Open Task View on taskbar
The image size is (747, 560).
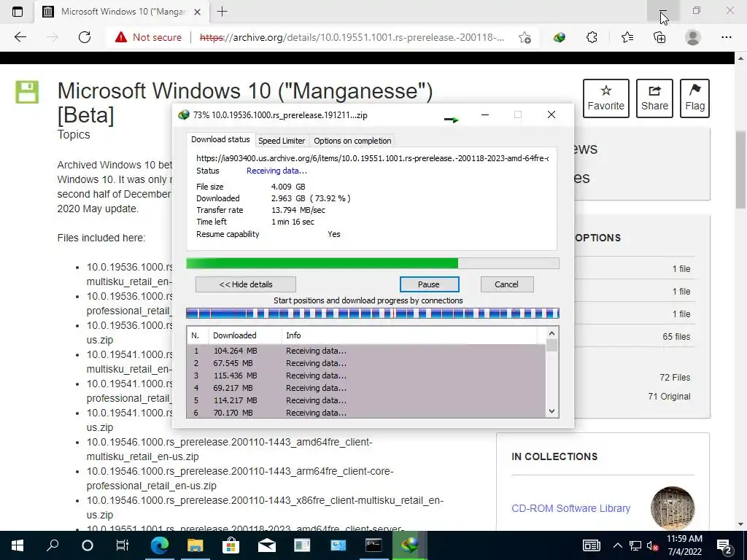tap(123, 545)
